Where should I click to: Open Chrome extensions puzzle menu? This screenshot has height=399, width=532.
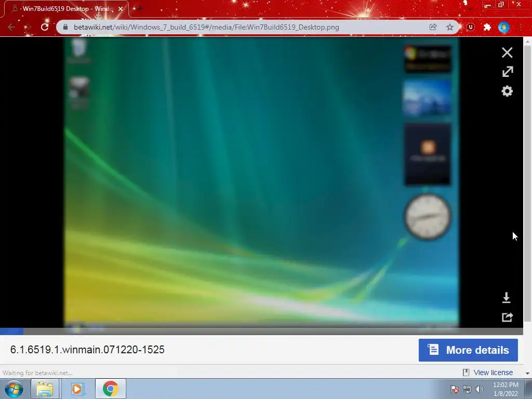coord(487,27)
